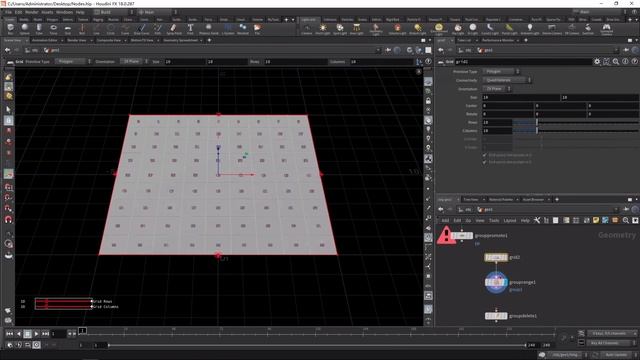Open the Windows menu
The width and height of the screenshot is (640, 360).
[64, 12]
